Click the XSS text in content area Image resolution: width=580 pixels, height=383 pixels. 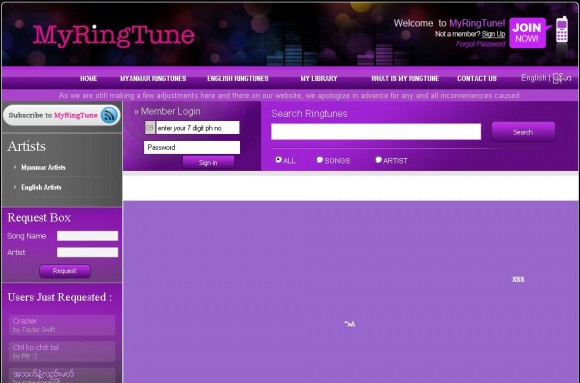(518, 279)
